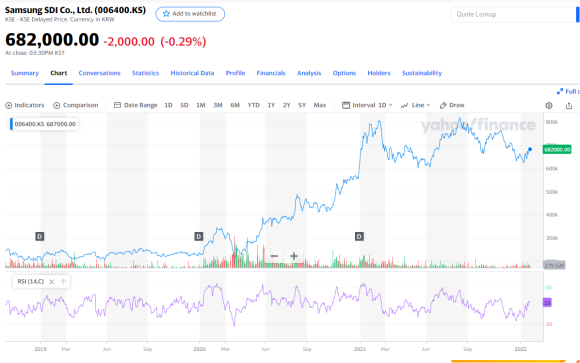Open the Analysis tab

(309, 73)
